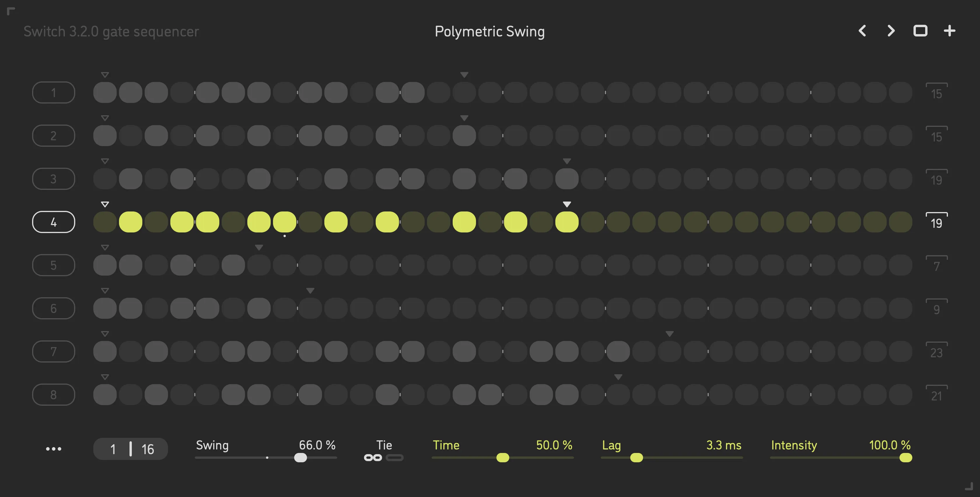Screen dimensions: 980x497
Task: Click lane 4 length value 19
Action: coord(936,223)
